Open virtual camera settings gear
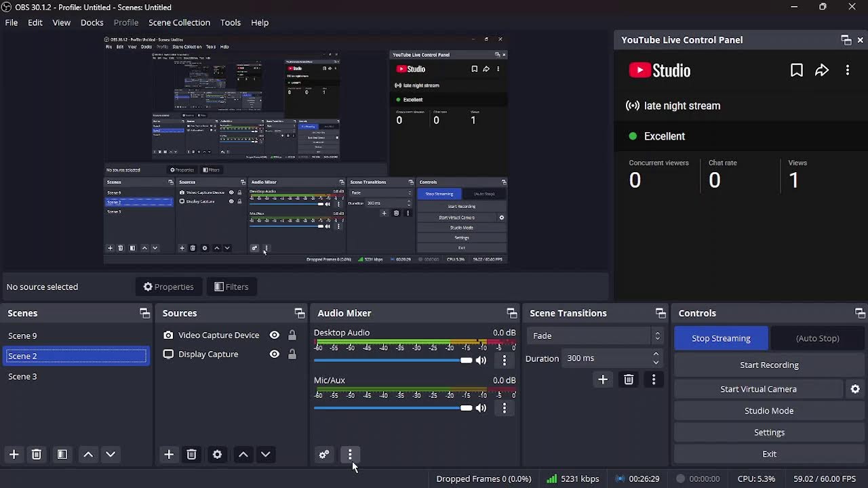 pos(855,389)
